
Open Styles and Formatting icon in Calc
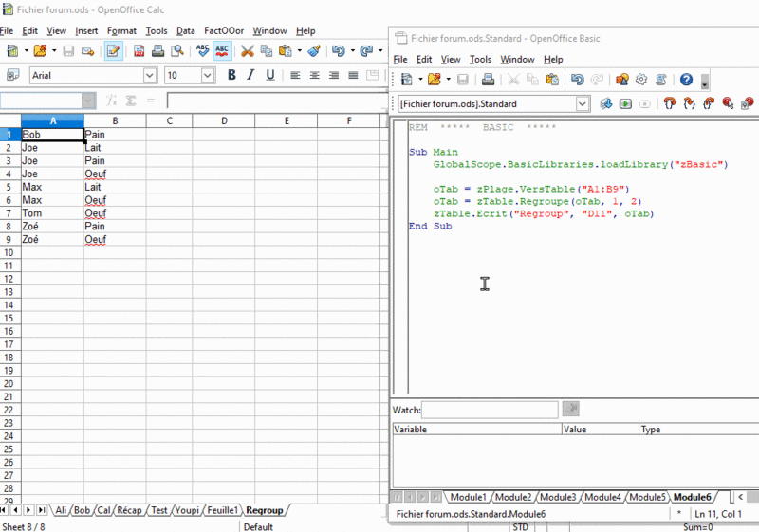(x=13, y=75)
